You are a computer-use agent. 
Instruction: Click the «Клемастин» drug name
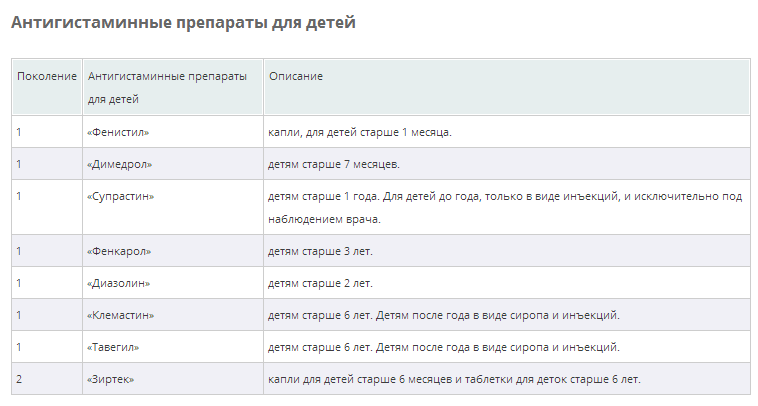click(x=124, y=315)
